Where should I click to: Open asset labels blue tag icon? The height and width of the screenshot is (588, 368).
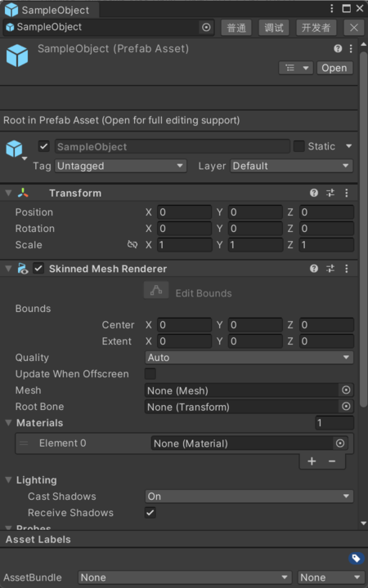pos(356,559)
